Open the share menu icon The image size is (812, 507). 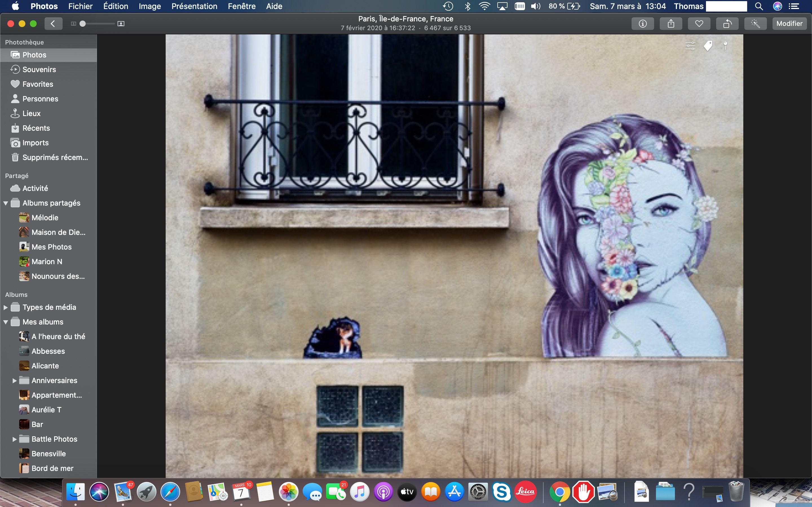pos(671,23)
